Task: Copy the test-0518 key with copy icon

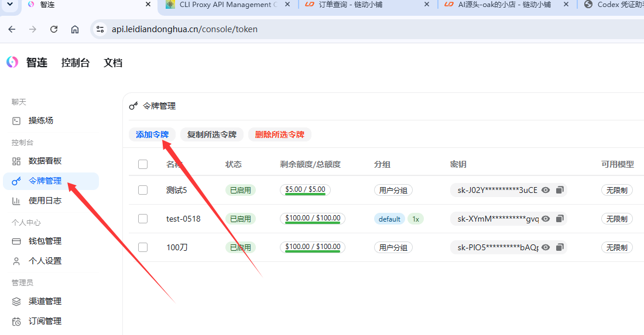Action: click(559, 219)
